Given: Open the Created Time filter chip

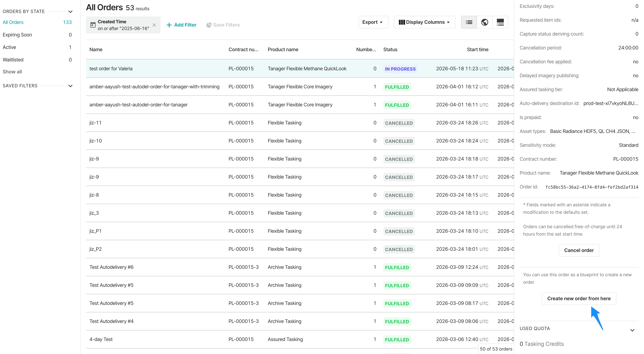Looking at the screenshot, I should pyautogui.click(x=123, y=25).
